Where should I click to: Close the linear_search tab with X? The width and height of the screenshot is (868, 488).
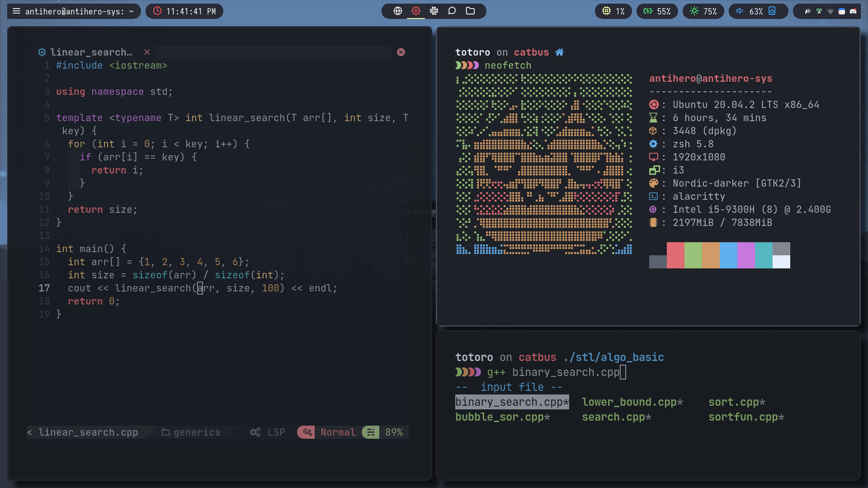147,52
